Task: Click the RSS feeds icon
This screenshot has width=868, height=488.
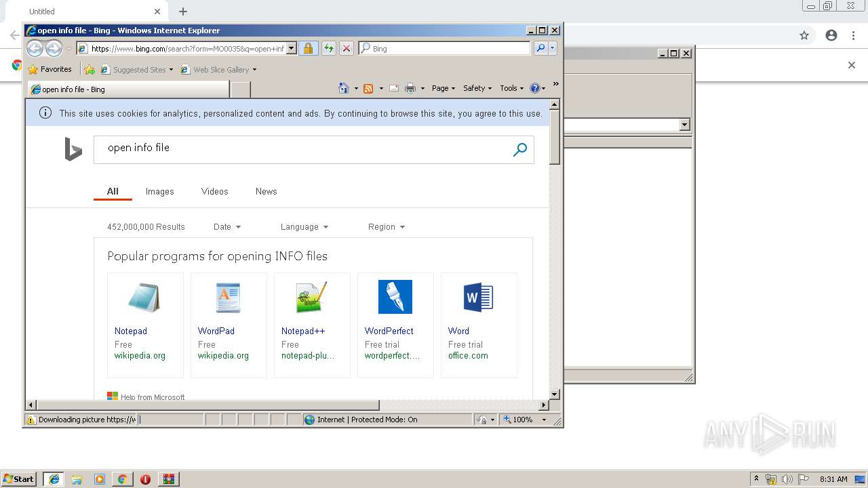Action: 368,88
